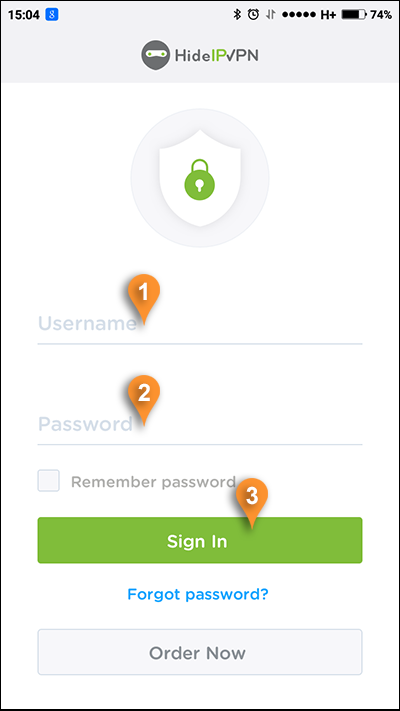
Task: Tap the 15:04 clock in status bar
Action: [x=24, y=15]
